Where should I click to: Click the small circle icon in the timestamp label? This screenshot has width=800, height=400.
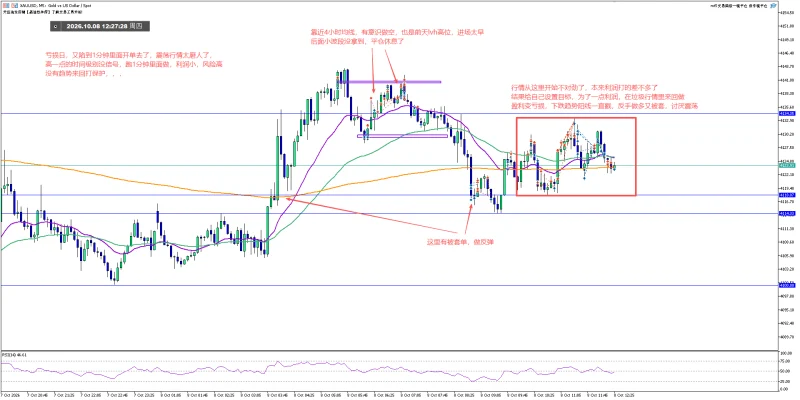click(55, 25)
